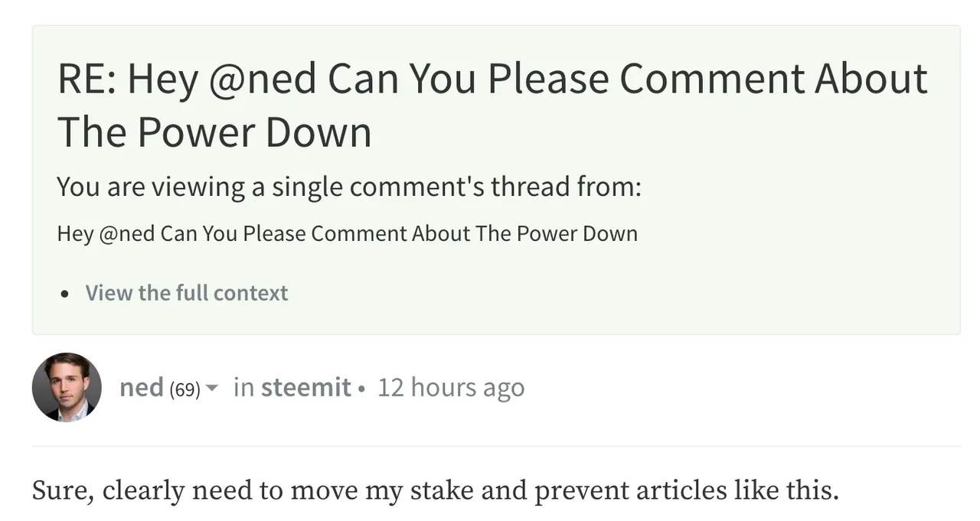Image resolution: width=980 pixels, height=521 pixels.
Task: Expand the dropdown arrow beside ned (69)
Action: [x=212, y=389]
